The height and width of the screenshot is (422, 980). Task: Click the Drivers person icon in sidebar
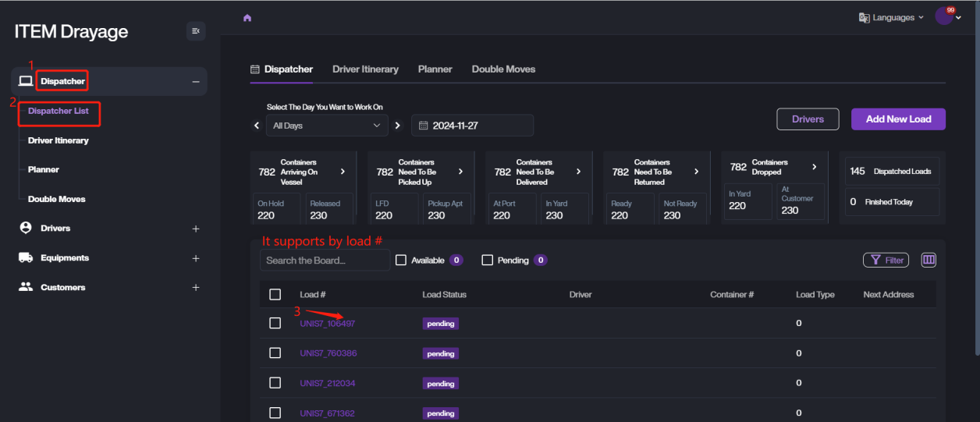[x=26, y=229]
